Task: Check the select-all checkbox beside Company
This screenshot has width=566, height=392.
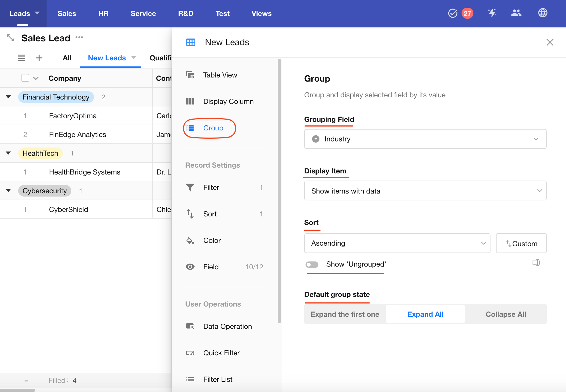Action: coord(25,78)
